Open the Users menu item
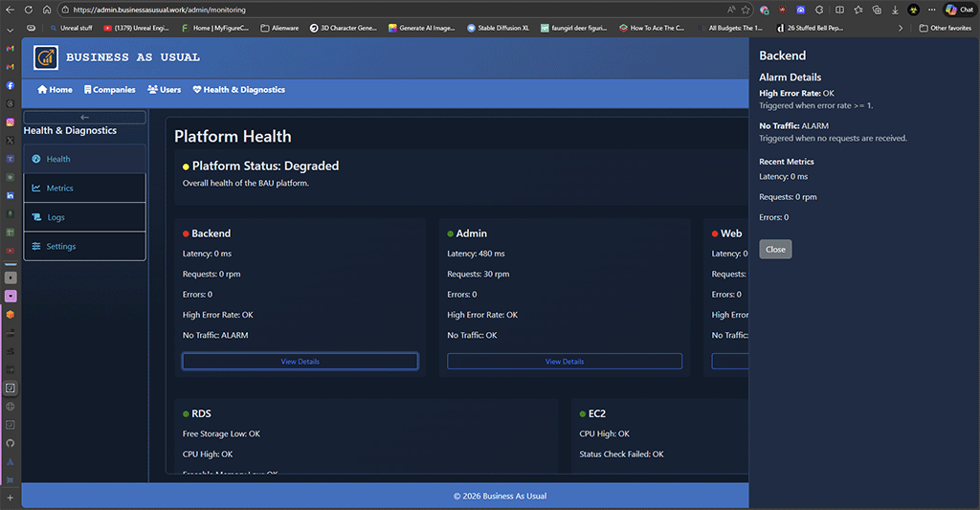Image resolution: width=980 pixels, height=510 pixels. coord(164,90)
